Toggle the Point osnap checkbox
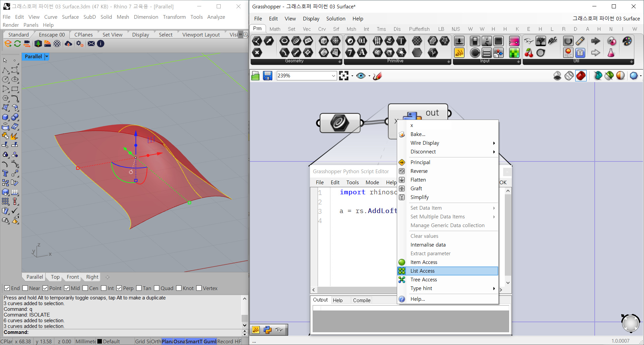 tap(45, 288)
